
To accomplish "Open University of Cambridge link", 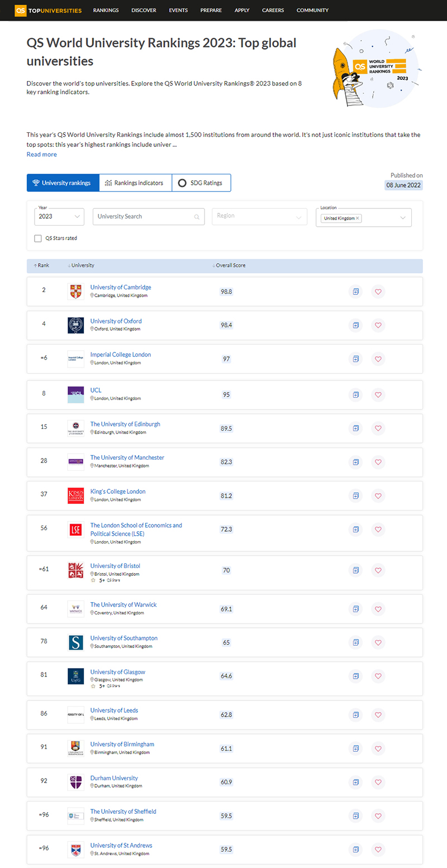I will coord(121,287).
